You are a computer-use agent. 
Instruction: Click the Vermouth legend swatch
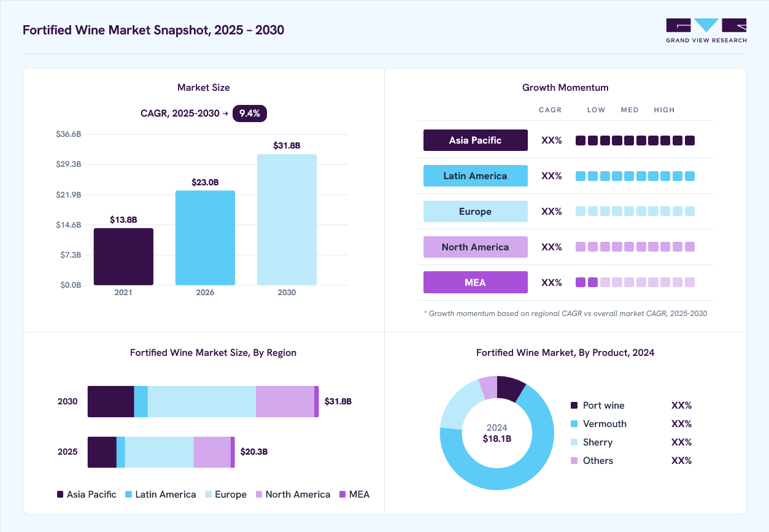[574, 424]
